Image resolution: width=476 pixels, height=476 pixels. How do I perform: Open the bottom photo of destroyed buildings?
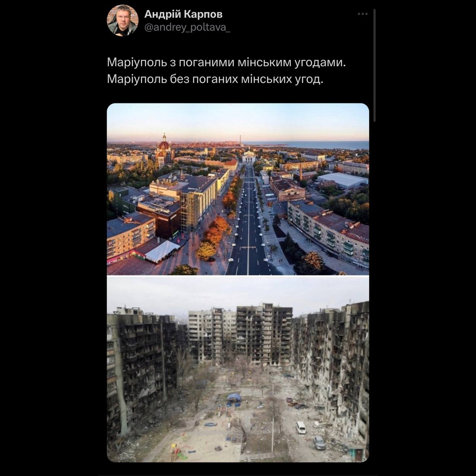pyautogui.click(x=238, y=370)
